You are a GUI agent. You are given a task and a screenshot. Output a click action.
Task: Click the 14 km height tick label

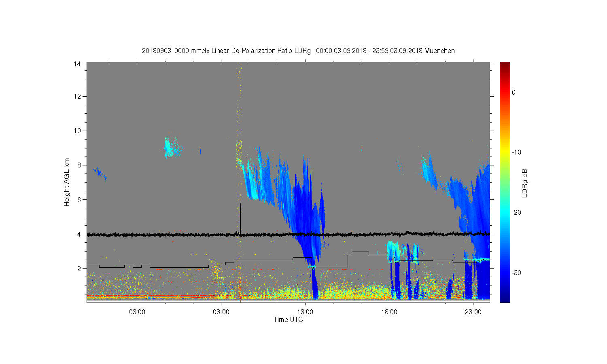(x=77, y=64)
